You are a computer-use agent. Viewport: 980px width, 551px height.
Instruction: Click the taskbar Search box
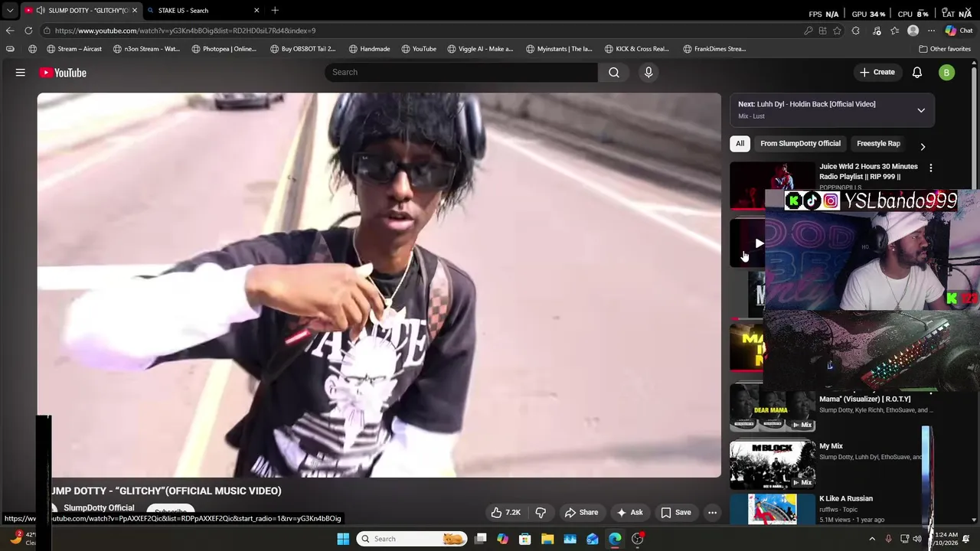[412, 539]
